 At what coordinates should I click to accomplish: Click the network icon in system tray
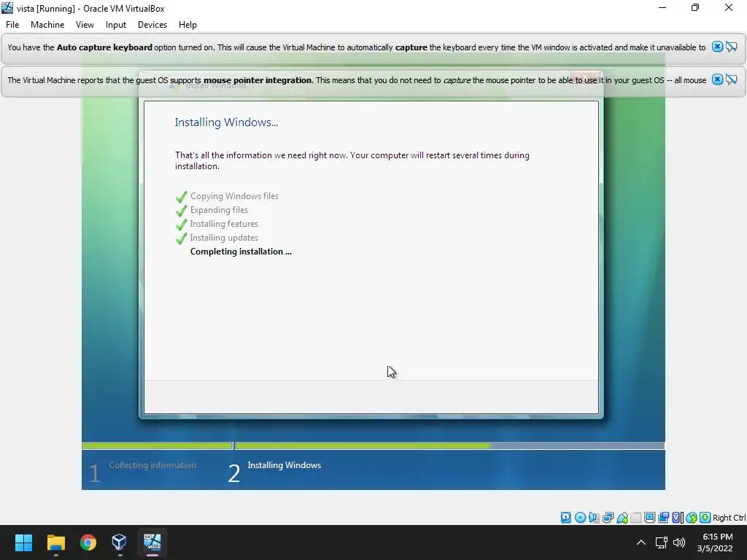click(661, 542)
